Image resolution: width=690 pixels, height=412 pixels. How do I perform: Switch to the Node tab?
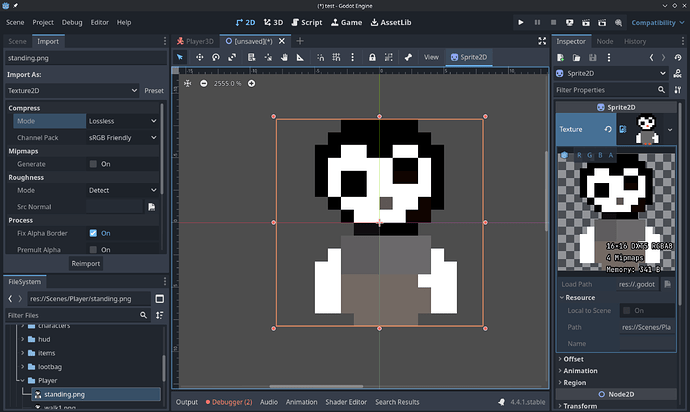point(605,41)
